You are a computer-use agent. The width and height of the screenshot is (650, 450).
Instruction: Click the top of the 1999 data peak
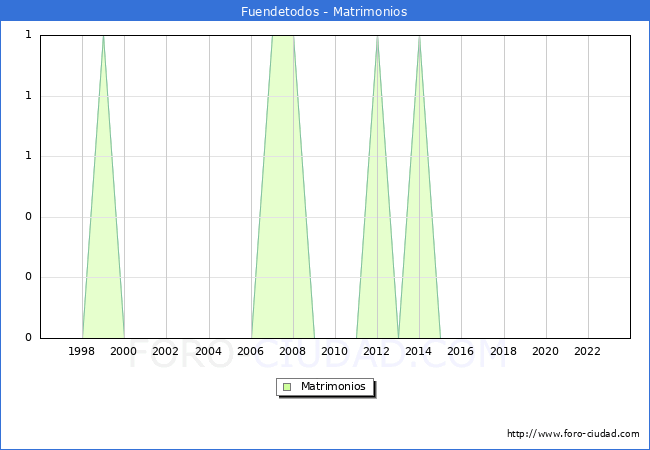click(103, 37)
